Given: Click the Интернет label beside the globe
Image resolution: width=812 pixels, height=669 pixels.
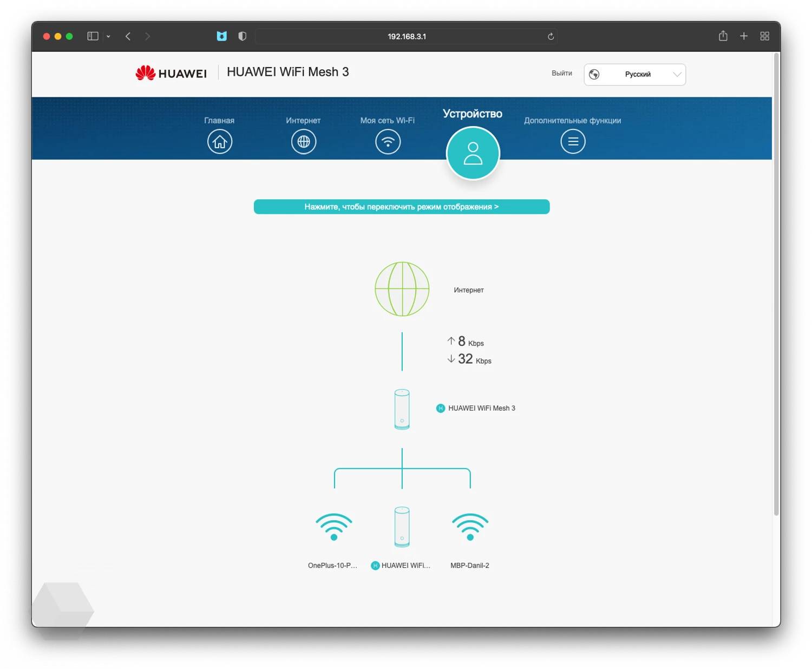Looking at the screenshot, I should [469, 290].
